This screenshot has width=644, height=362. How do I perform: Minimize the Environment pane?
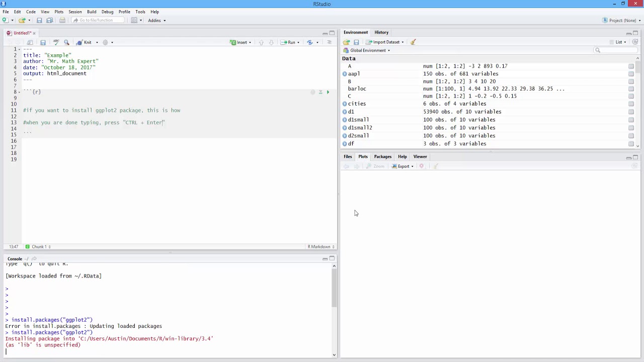[x=628, y=33]
